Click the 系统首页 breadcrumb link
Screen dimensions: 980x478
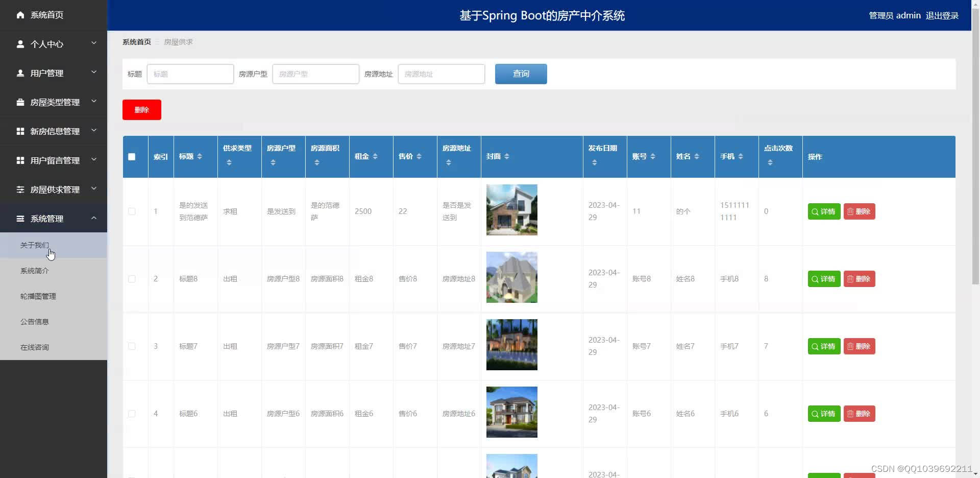[x=137, y=42]
